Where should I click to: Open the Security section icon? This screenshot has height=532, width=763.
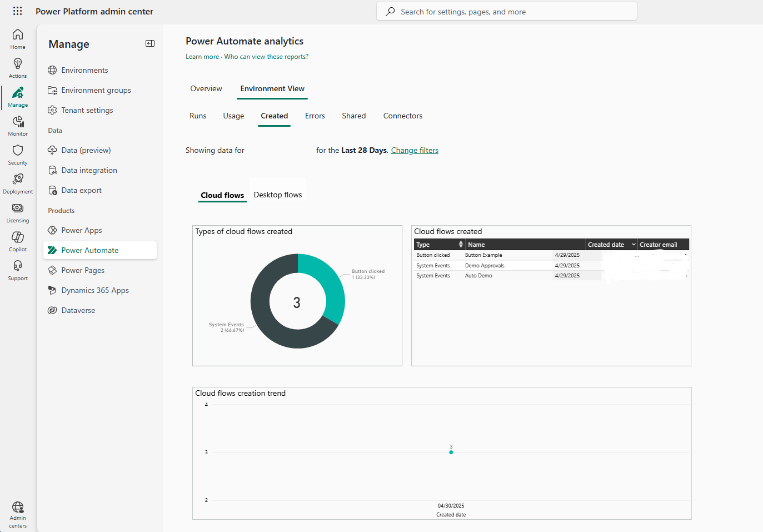point(17,153)
